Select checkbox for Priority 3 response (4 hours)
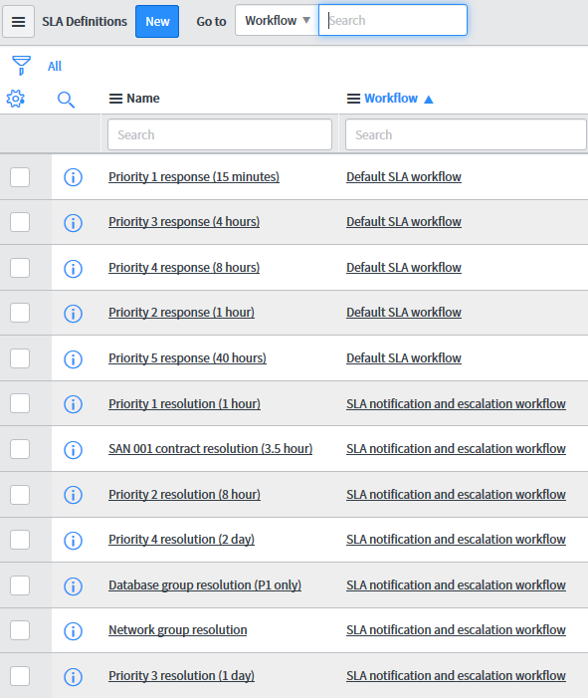 click(x=20, y=222)
